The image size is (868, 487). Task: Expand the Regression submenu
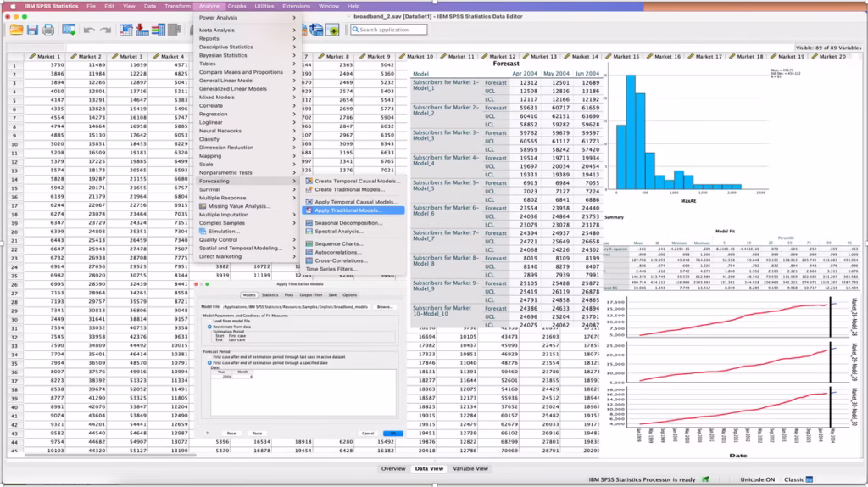[248, 115]
